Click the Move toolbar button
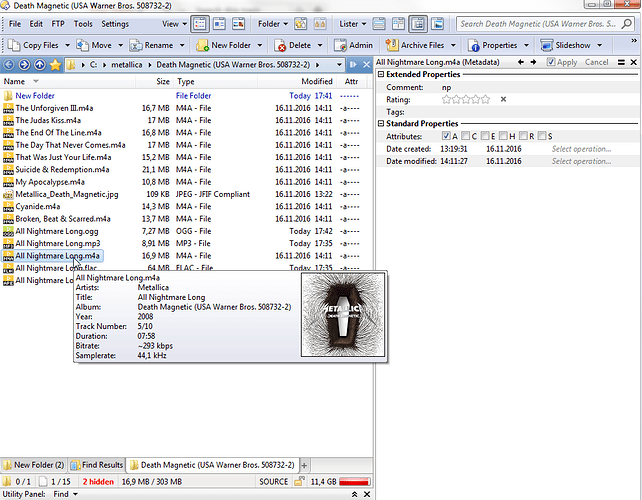 pos(94,45)
